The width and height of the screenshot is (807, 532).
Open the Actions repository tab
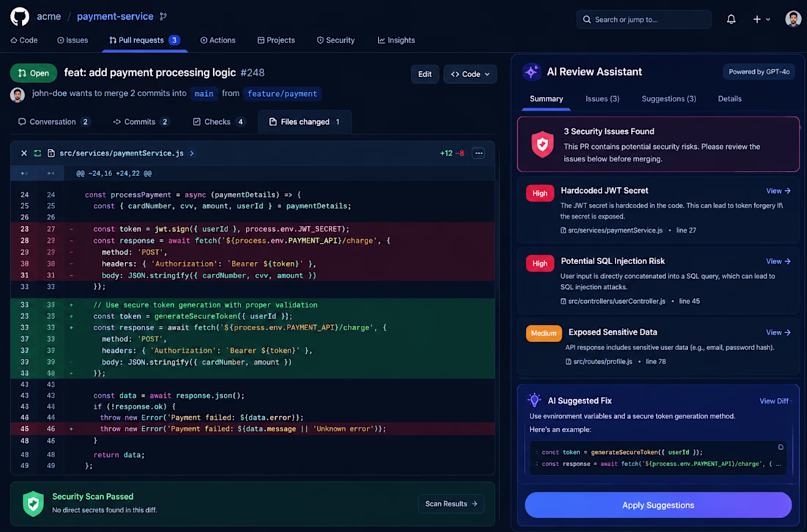(x=218, y=40)
